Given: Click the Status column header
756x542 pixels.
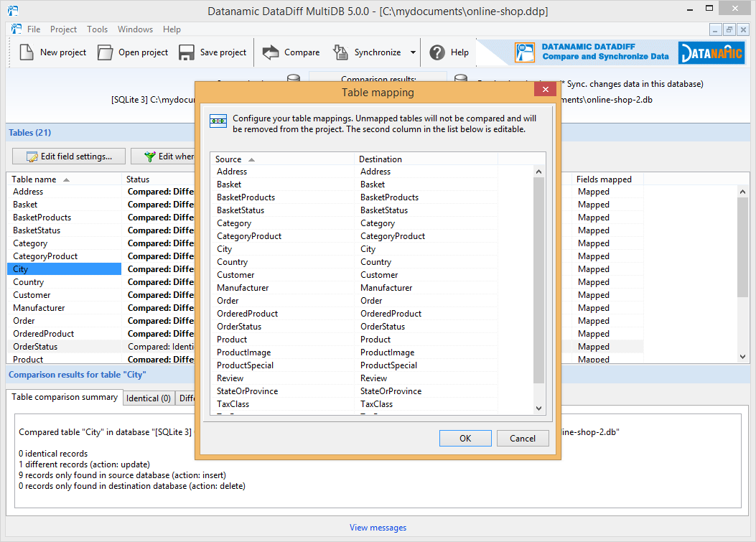Looking at the screenshot, I should [x=159, y=179].
